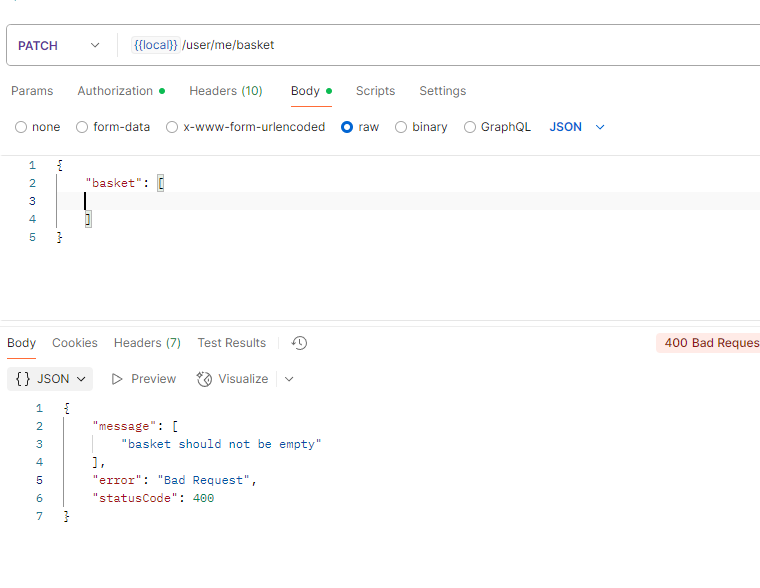Image resolution: width=760 pixels, height=588 pixels.
Task: Click the closing bracket on request line 4
Action: [88, 219]
